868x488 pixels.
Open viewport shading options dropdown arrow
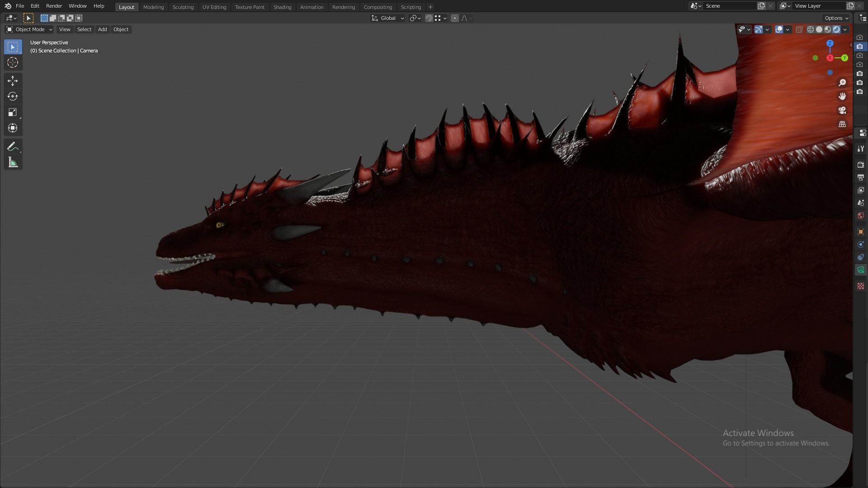[x=845, y=29]
